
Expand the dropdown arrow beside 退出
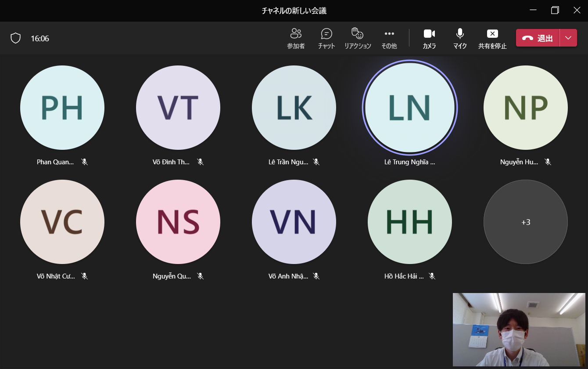(568, 38)
